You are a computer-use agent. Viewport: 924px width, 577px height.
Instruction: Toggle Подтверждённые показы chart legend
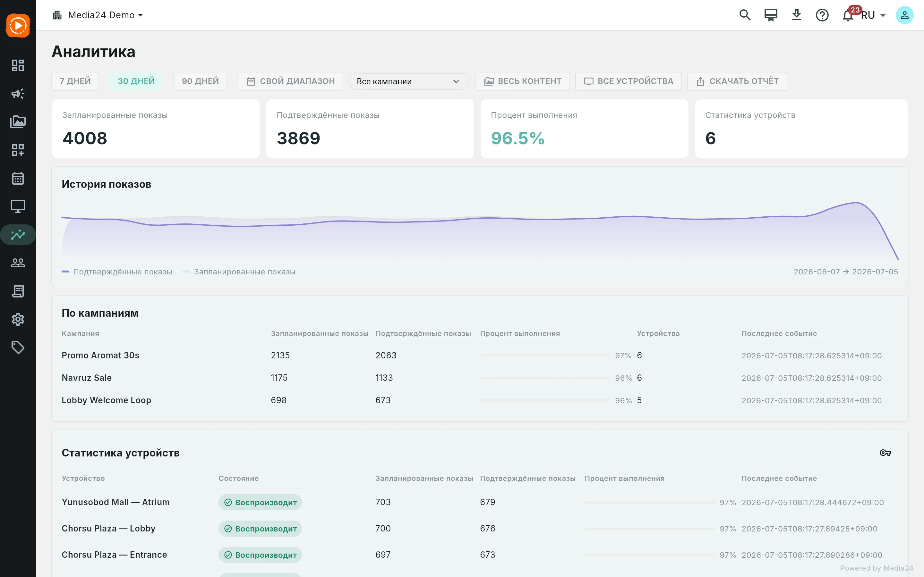[117, 272]
